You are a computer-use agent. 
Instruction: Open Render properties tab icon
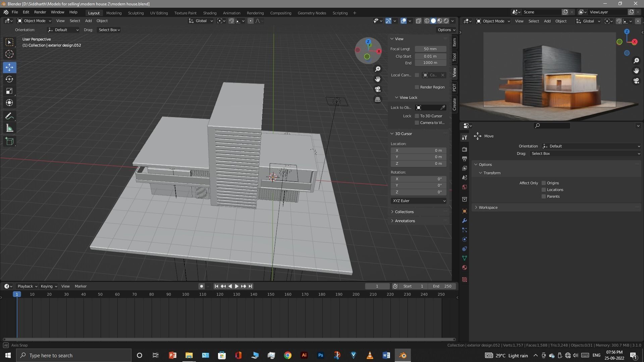[x=465, y=149]
